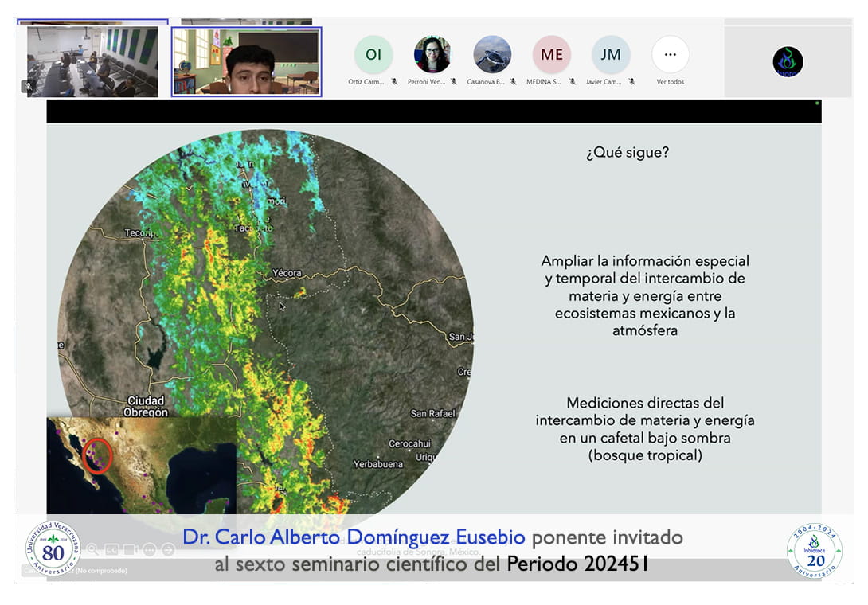Click the flame logo tile at top right
This screenshot has height=605, width=868.
pos(788,61)
